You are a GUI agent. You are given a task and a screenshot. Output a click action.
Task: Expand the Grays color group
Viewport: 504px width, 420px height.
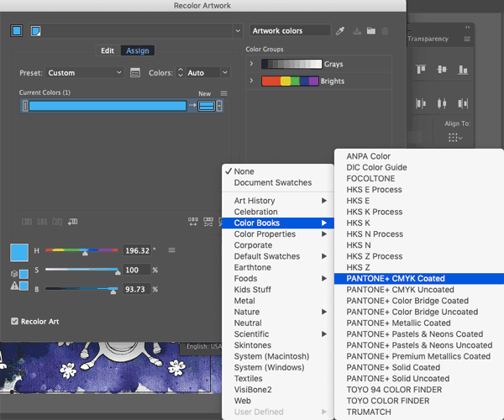pos(251,64)
